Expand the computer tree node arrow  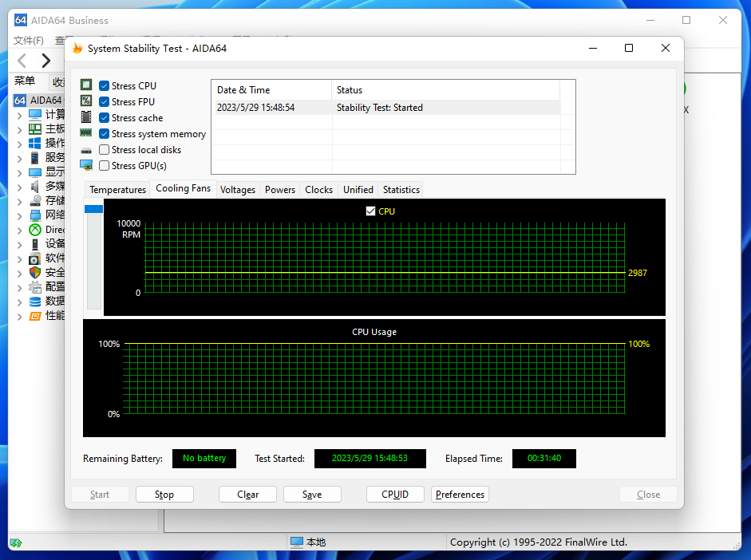click(x=19, y=116)
